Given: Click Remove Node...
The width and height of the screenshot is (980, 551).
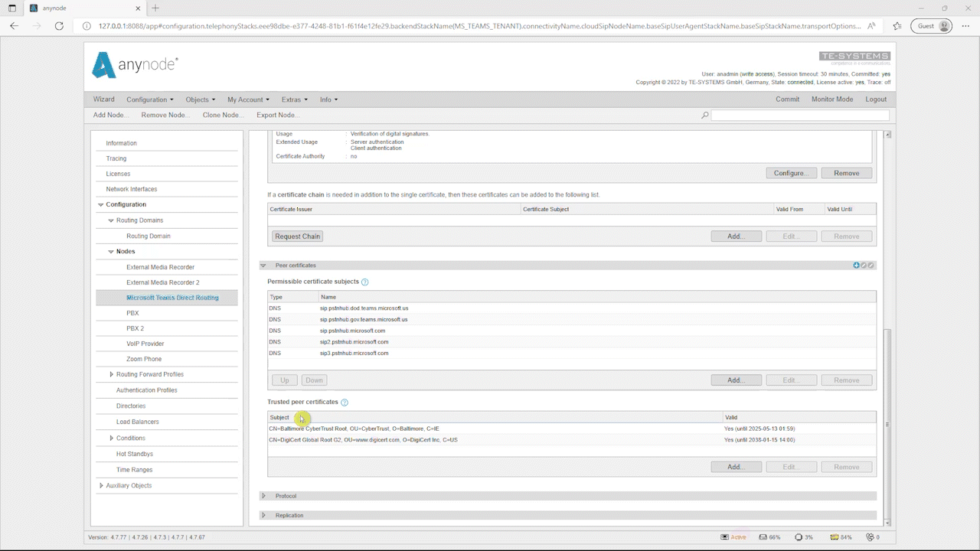Looking at the screenshot, I should click(165, 116).
